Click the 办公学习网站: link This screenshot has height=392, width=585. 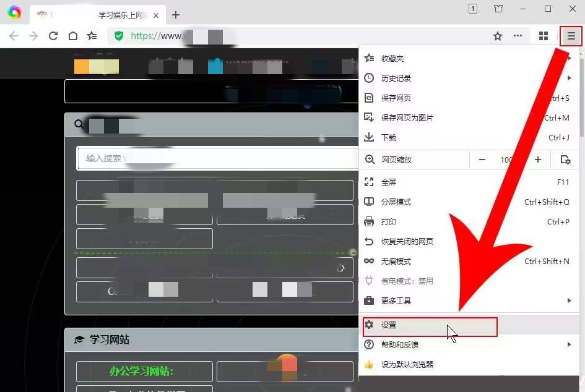click(141, 371)
